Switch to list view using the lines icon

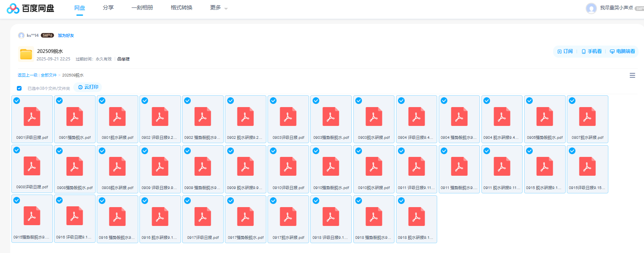point(632,75)
